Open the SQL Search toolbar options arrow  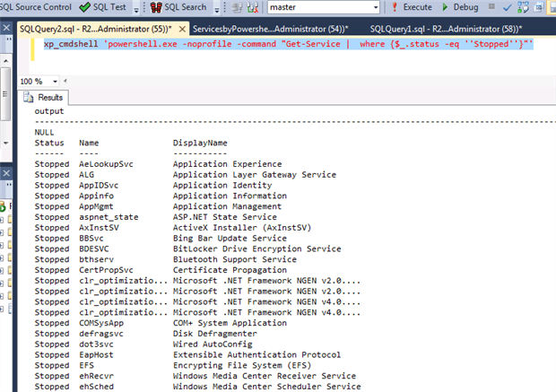click(x=217, y=8)
